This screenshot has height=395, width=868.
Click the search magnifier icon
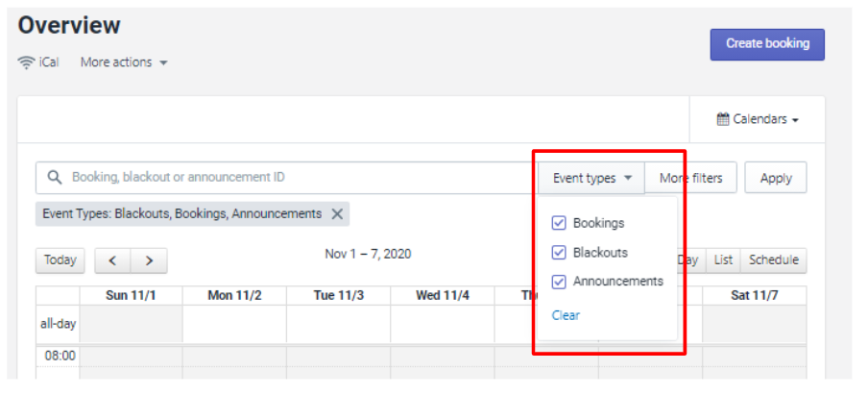pos(55,178)
